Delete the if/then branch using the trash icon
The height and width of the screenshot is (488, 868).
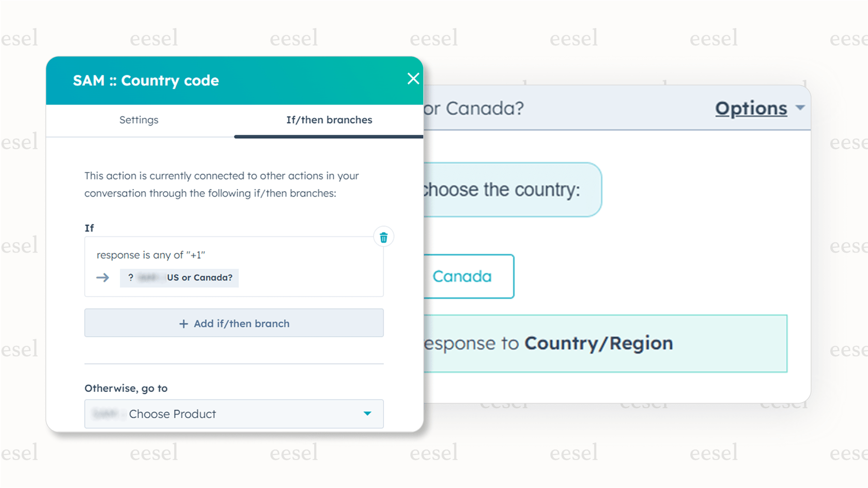coord(383,237)
